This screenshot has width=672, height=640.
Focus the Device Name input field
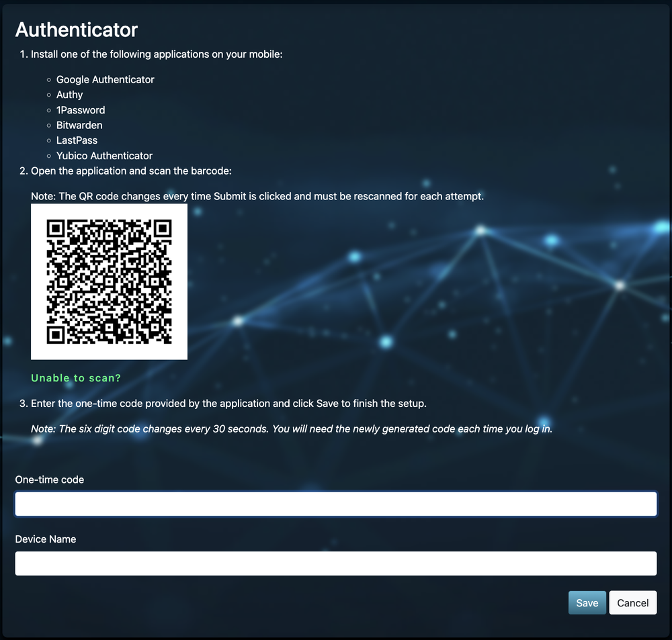(x=335, y=563)
